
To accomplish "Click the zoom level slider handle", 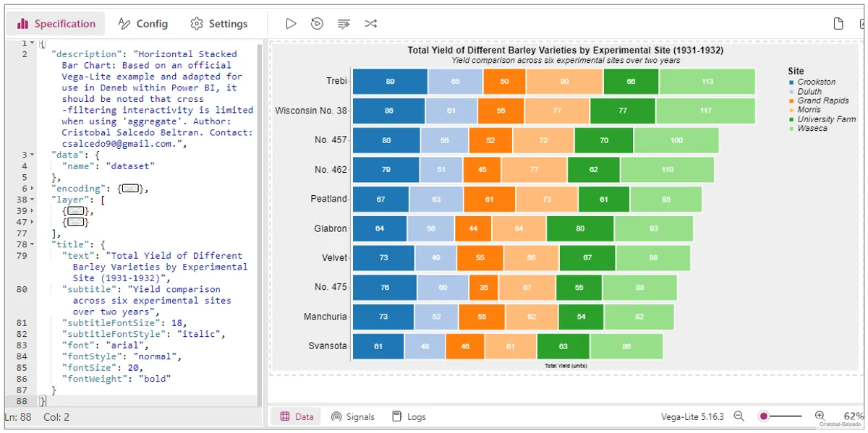I will pos(763,416).
